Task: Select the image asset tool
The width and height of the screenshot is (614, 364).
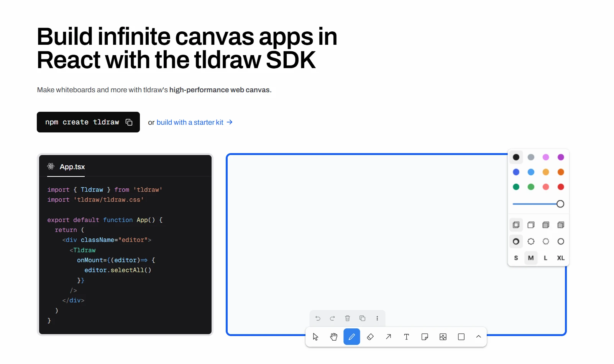Action: 443,337
